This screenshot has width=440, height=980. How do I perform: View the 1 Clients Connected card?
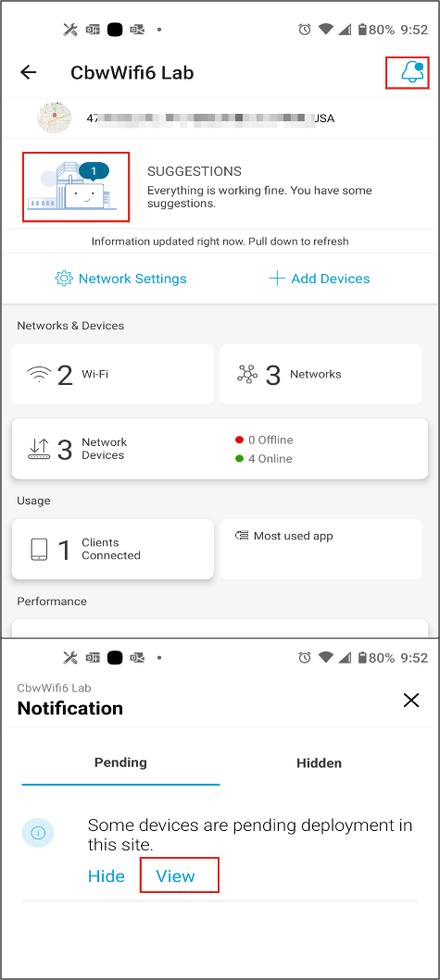click(113, 549)
